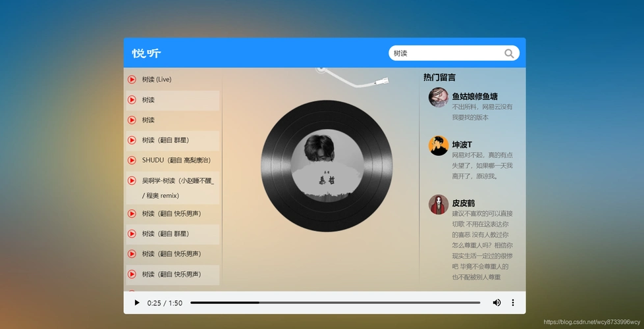This screenshot has height=329, width=644.
Task: Open the avatar of 皮皮鹤
Action: 439,204
